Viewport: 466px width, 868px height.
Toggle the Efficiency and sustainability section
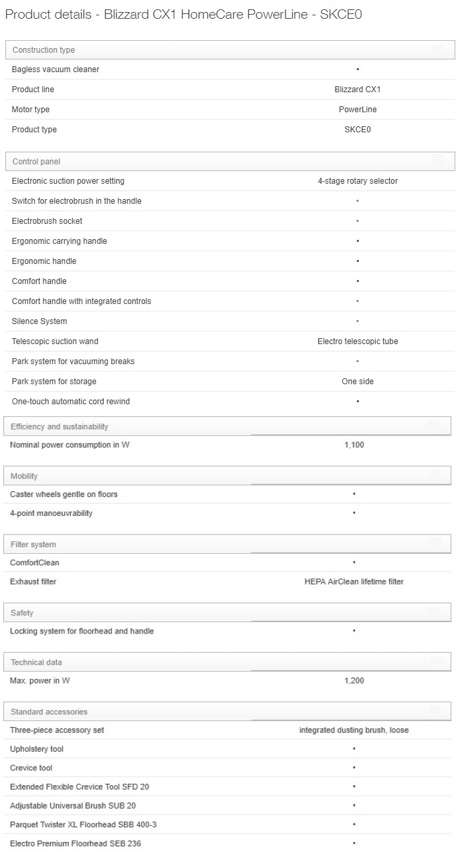tap(227, 426)
